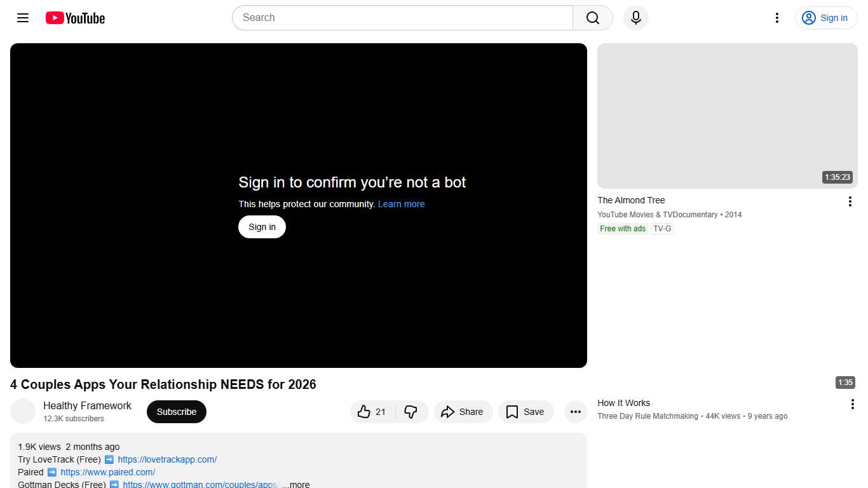The height and width of the screenshot is (488, 868).
Task: Open options menu for How It Works video
Action: point(852,403)
